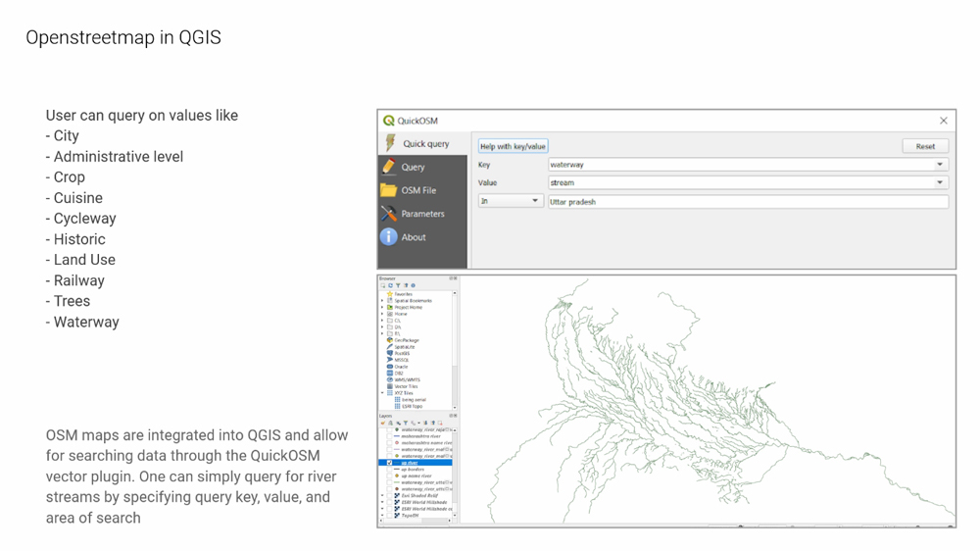Click the Filter icon in Browser toolbar
Viewport: 980px width, 551px height.
coord(398,286)
